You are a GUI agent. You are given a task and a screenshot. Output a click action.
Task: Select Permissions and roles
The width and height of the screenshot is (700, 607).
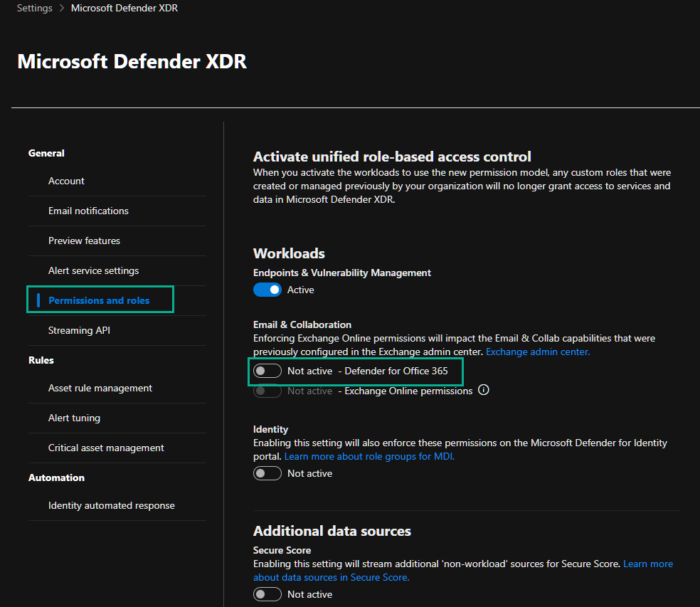[99, 300]
